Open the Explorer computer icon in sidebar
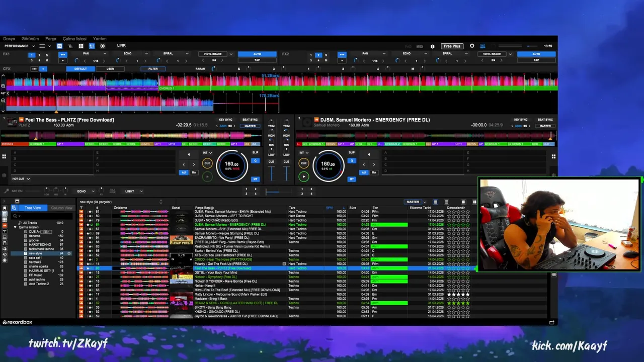Image resolution: width=644 pixels, height=362 pixels. 5,237
